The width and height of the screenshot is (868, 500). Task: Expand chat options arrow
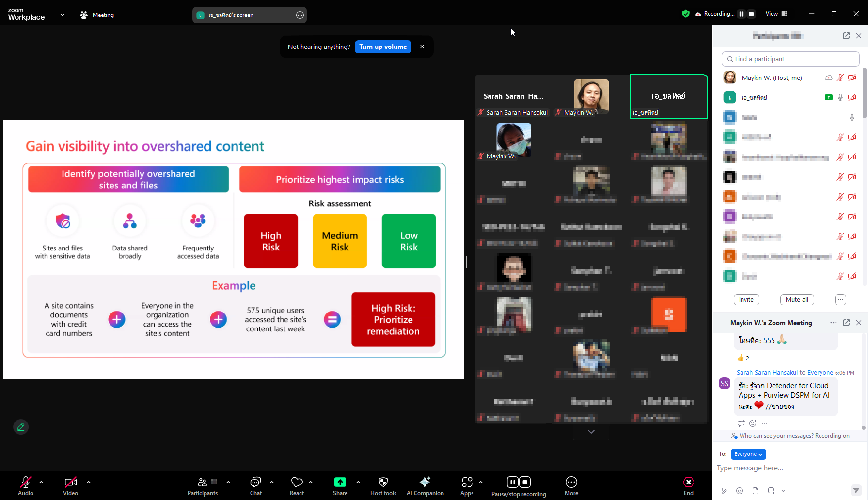click(272, 482)
